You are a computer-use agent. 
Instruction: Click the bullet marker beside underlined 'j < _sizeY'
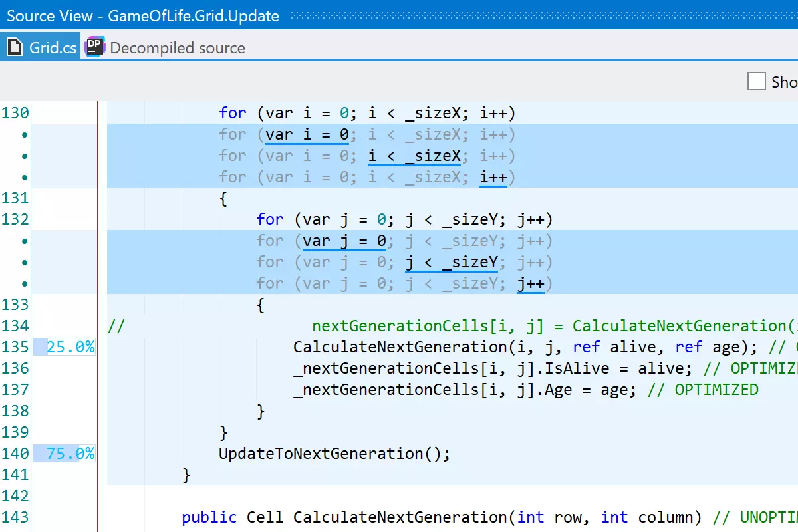pos(25,263)
